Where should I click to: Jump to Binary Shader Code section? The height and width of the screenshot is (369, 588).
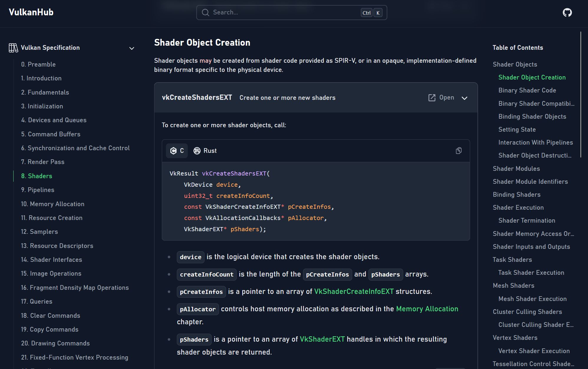527,90
